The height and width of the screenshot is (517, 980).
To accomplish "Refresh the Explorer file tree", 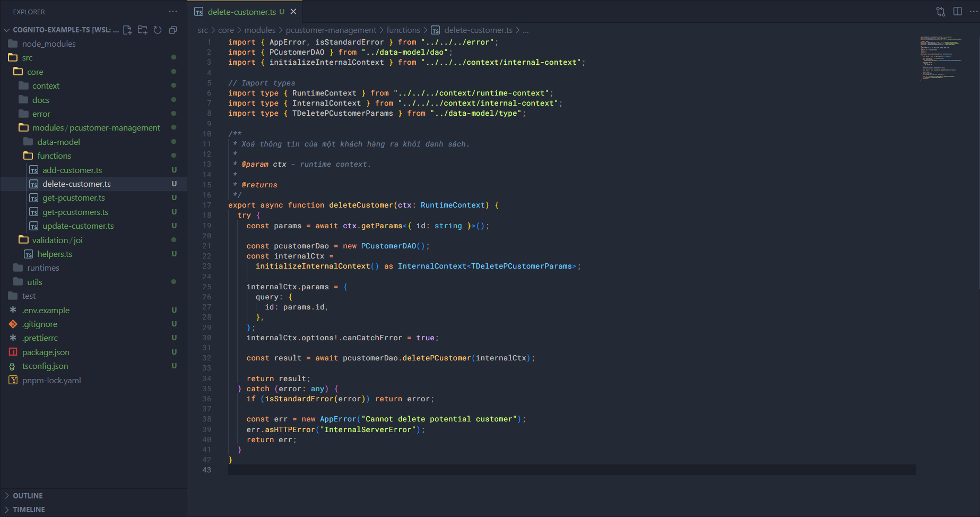I will tap(158, 30).
